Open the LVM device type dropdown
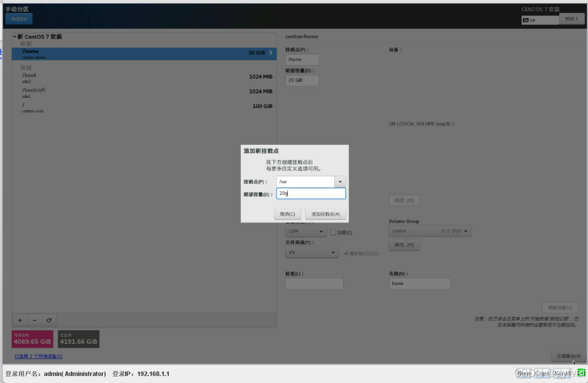588x383 pixels. click(x=306, y=232)
